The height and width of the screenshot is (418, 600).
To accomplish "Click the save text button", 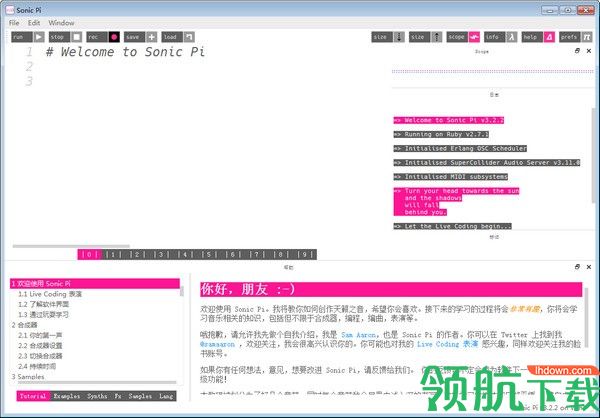I will pyautogui.click(x=134, y=37).
